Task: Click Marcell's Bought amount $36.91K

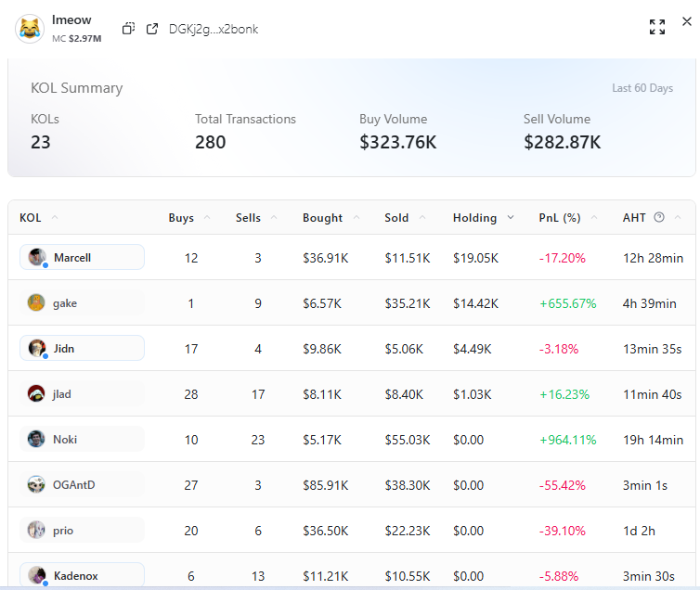Action: pos(326,258)
